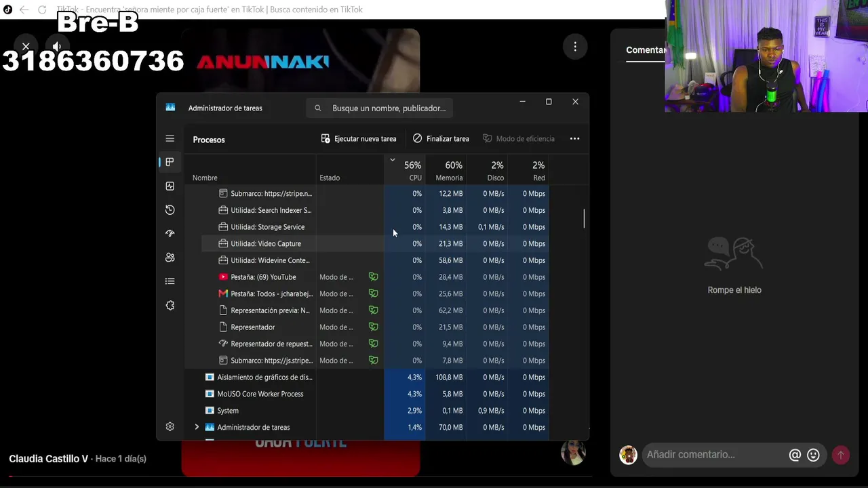The width and height of the screenshot is (868, 488).
Task: Click the Administrador de tareas process icon
Action: pos(210,427)
